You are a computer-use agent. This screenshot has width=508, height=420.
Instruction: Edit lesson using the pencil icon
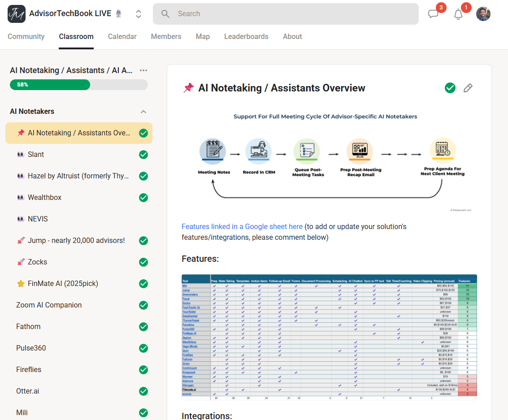468,88
